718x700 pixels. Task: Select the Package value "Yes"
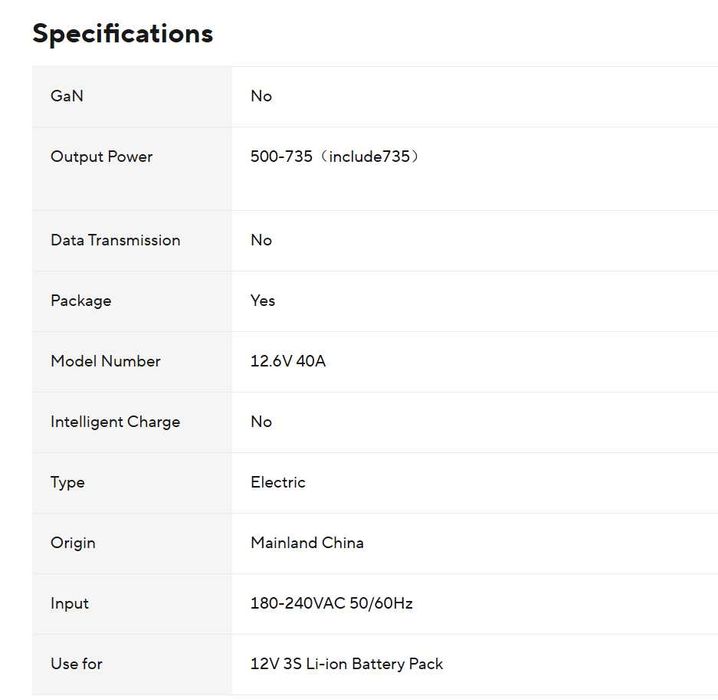(263, 301)
